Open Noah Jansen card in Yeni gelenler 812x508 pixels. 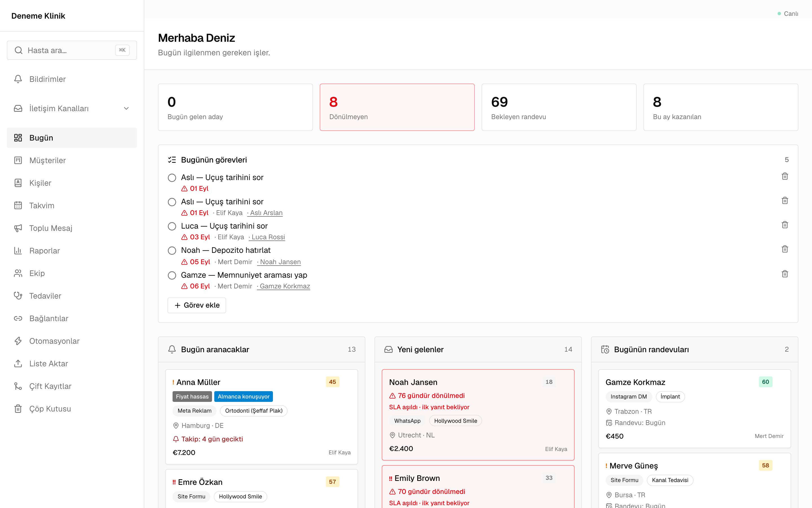click(x=478, y=415)
